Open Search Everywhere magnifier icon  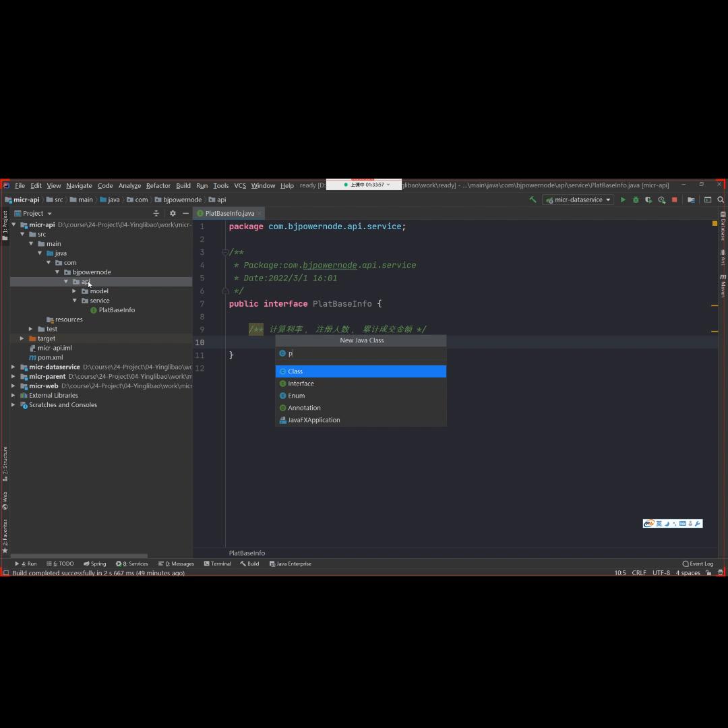(x=721, y=200)
